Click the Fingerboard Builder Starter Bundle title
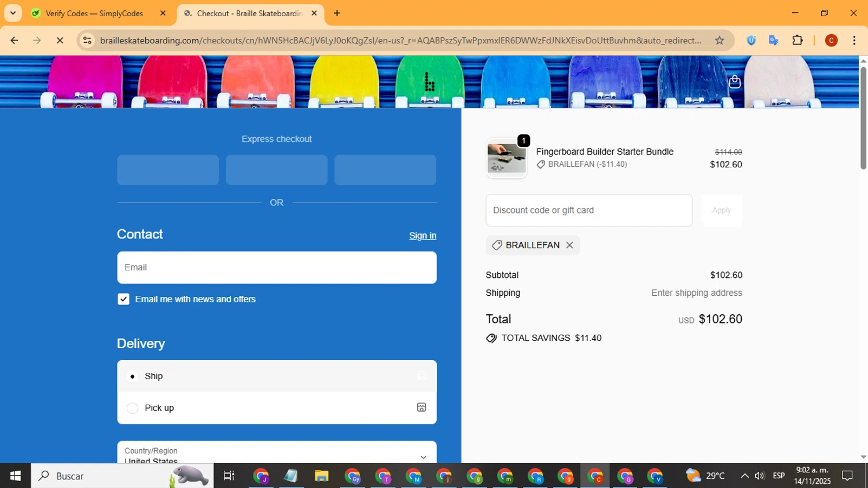The image size is (868, 488). (x=605, y=152)
